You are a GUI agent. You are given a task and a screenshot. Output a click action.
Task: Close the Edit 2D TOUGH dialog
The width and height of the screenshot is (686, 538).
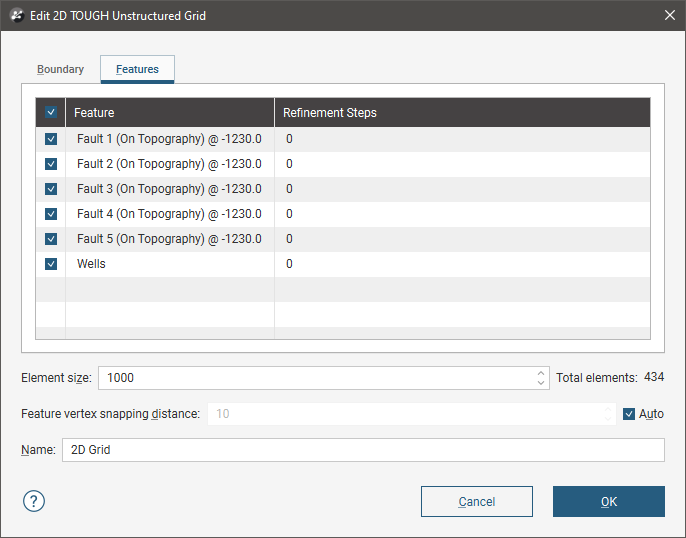click(x=669, y=16)
